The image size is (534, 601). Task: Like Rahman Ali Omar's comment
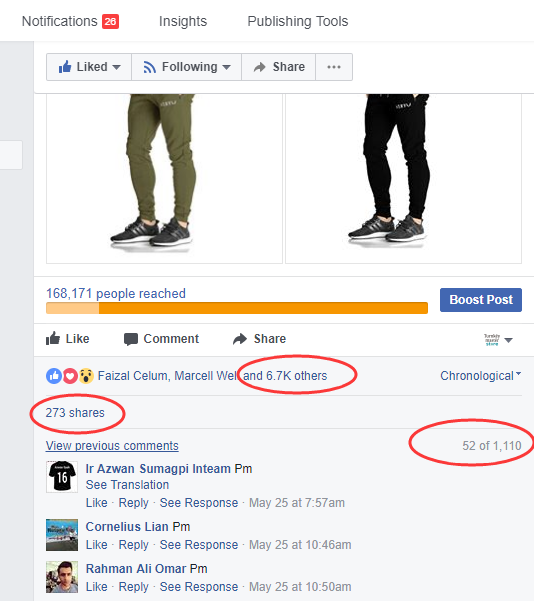pyautogui.click(x=97, y=587)
